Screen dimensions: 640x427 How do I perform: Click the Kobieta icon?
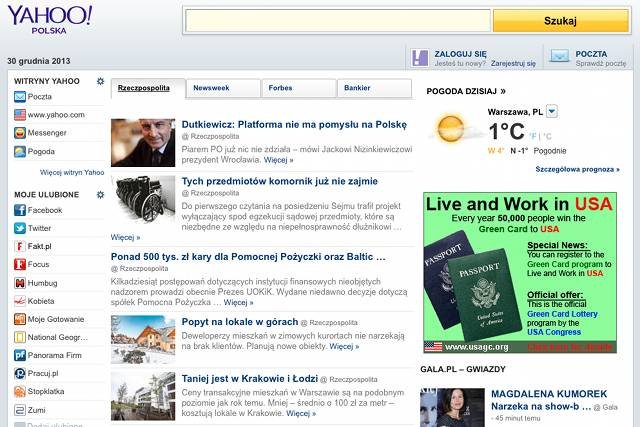tap(20, 301)
